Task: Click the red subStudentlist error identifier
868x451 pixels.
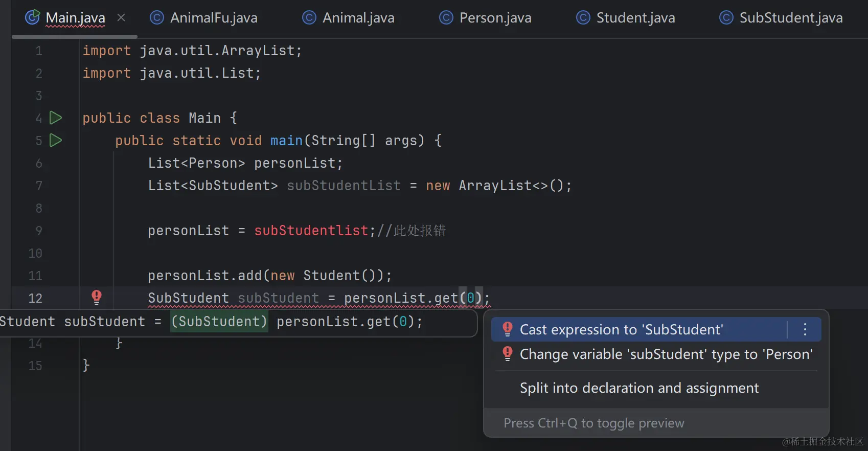Action: (311, 231)
